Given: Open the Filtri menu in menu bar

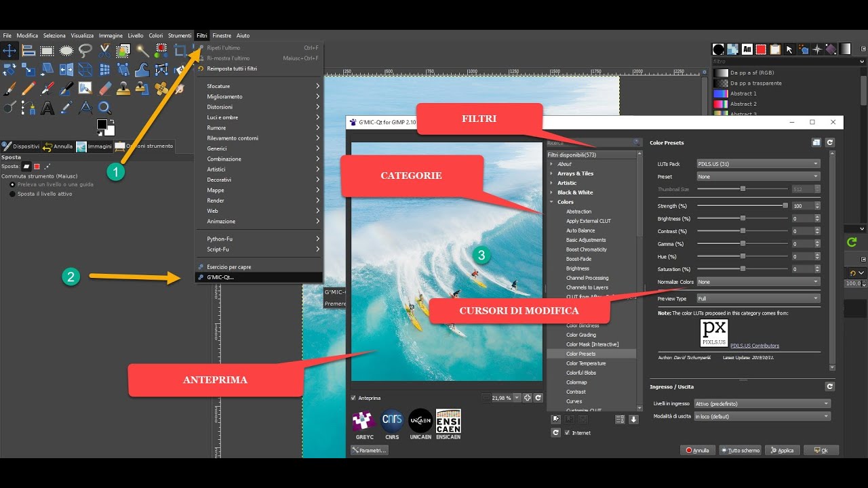Looking at the screenshot, I should [x=202, y=35].
